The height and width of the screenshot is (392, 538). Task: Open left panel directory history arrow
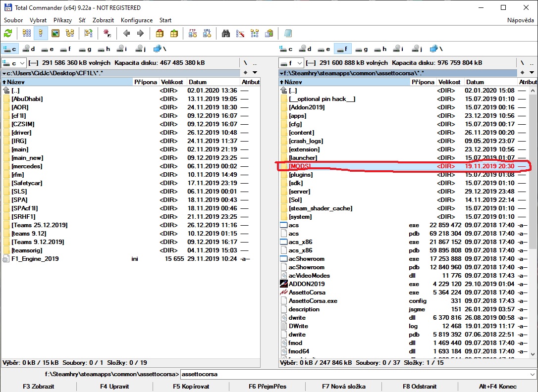tap(255, 73)
